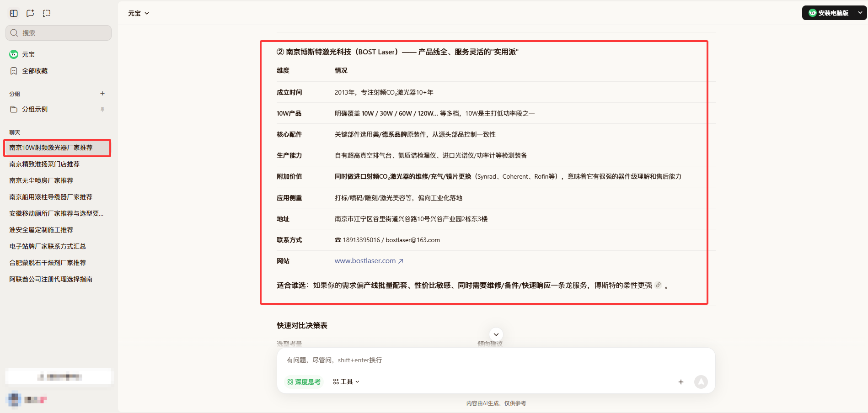868x413 pixels.
Task: Open the 分组示例 folder
Action: coord(59,109)
